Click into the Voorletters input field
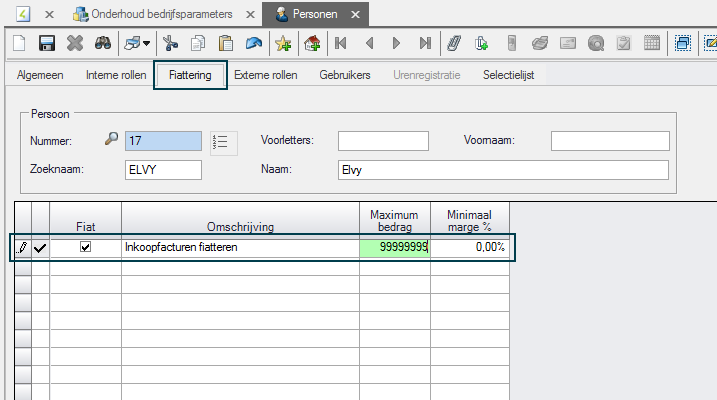 click(383, 141)
